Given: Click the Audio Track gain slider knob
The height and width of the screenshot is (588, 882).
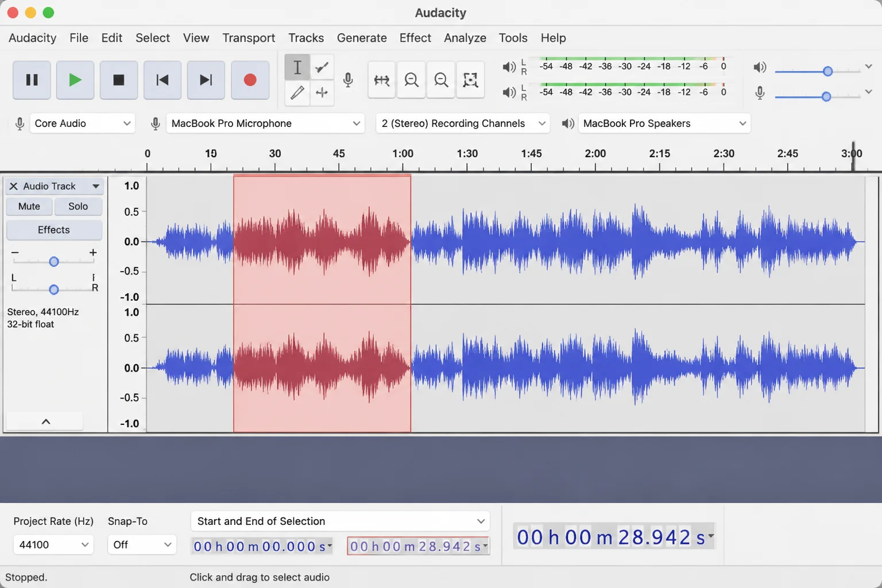Looking at the screenshot, I should tap(54, 262).
